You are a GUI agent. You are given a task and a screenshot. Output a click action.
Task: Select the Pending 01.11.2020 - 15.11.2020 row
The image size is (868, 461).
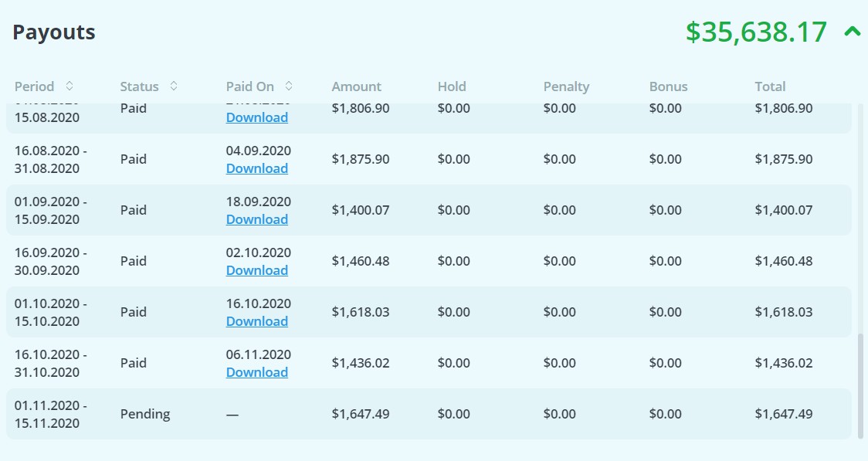429,414
